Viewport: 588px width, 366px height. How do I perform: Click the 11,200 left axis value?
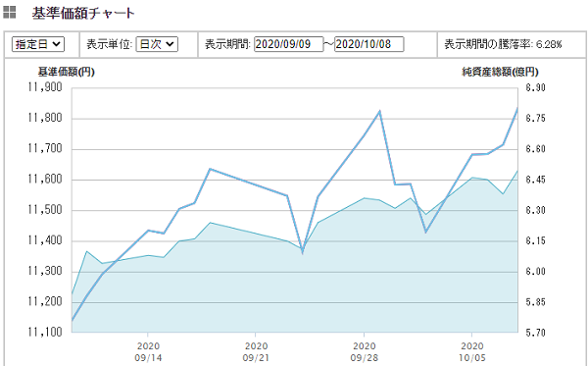(45, 301)
